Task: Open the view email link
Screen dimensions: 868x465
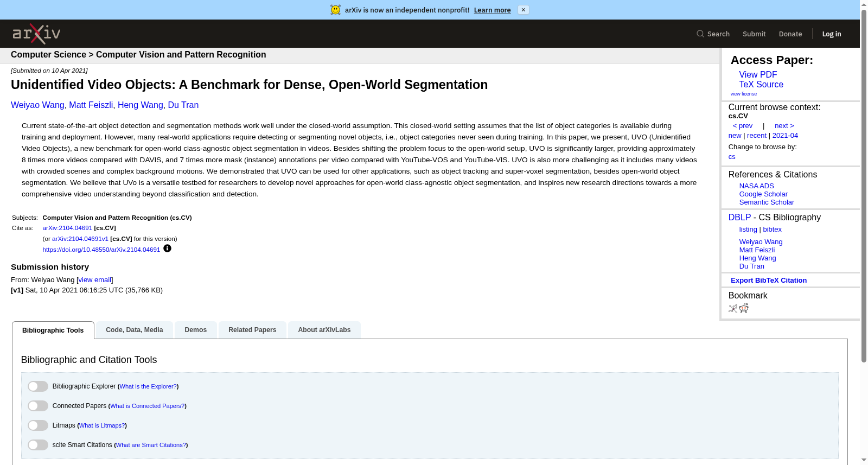Action: click(x=95, y=280)
